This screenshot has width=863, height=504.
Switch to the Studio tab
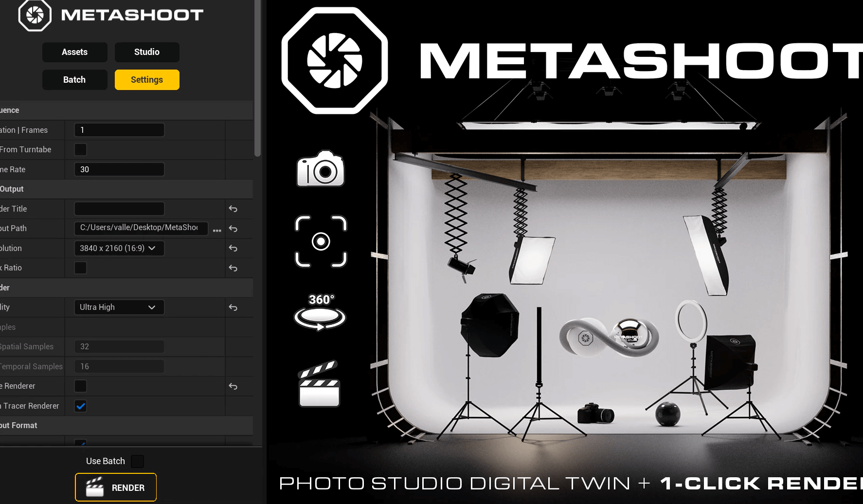147,52
